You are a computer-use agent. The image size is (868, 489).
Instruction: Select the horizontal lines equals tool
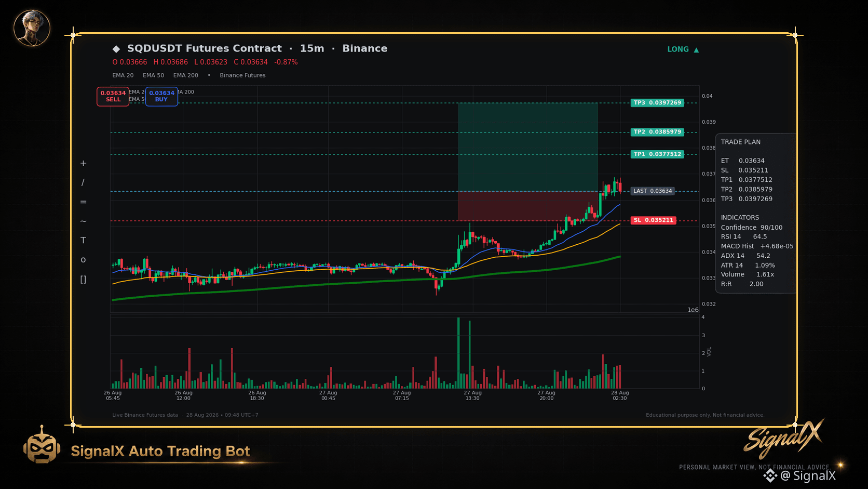(x=83, y=202)
